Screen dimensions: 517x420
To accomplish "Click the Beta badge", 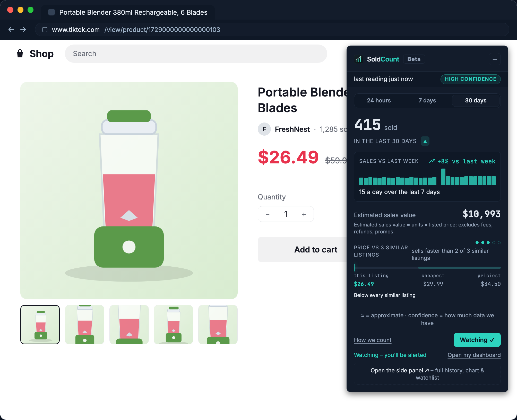I will pos(414,59).
